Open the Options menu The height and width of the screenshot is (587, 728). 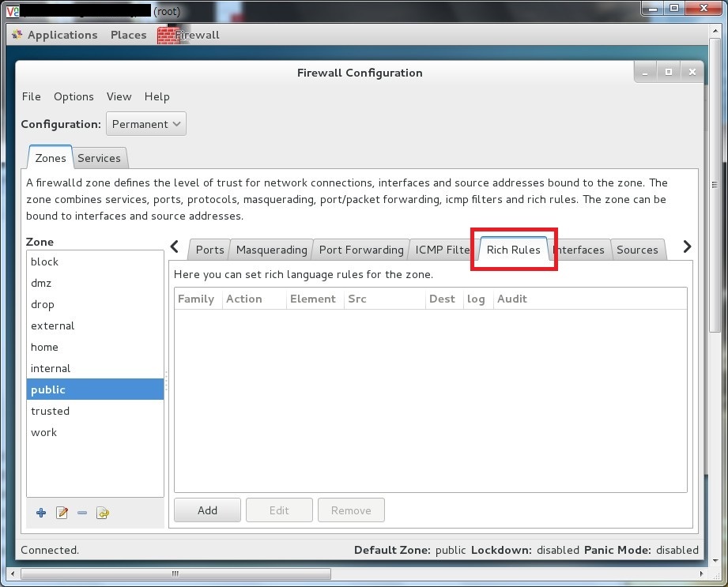74,96
